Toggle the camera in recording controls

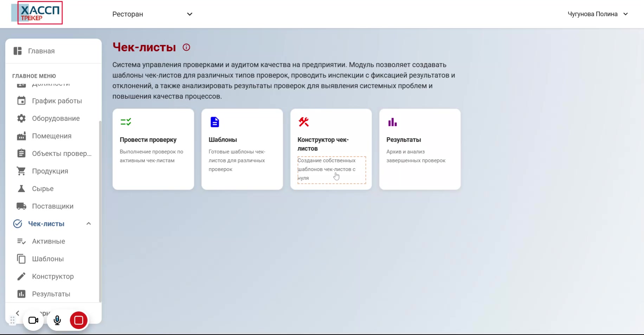click(x=33, y=320)
